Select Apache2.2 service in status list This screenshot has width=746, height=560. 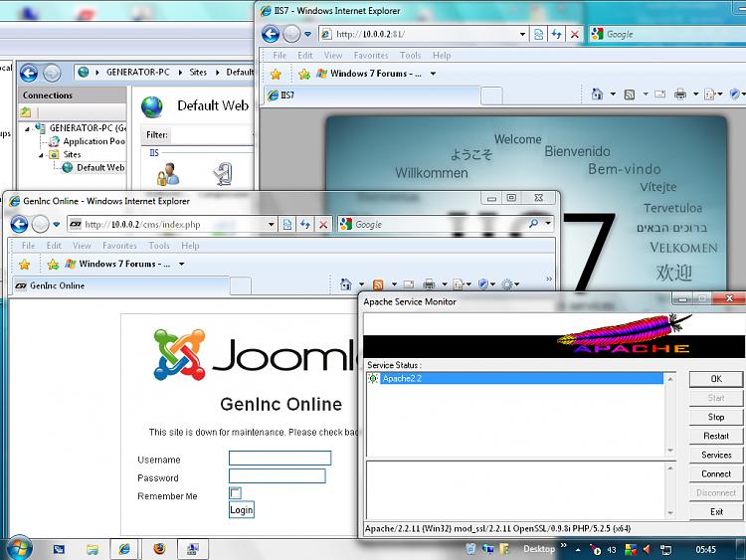(515, 379)
